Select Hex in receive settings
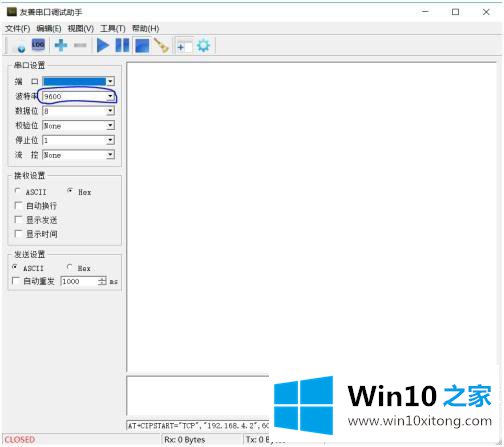This screenshot has width=504, height=447. pos(79,192)
